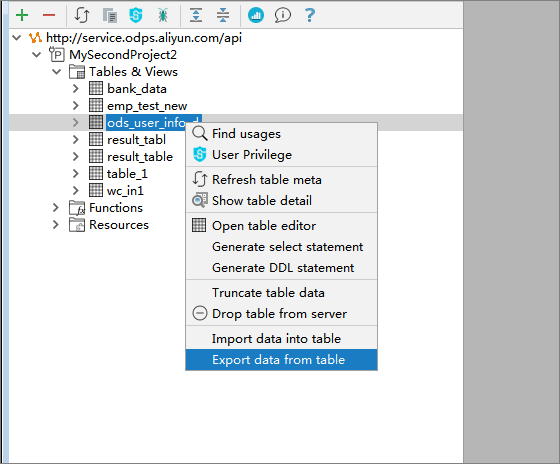Click the result_tabl table grid icon

point(96,139)
